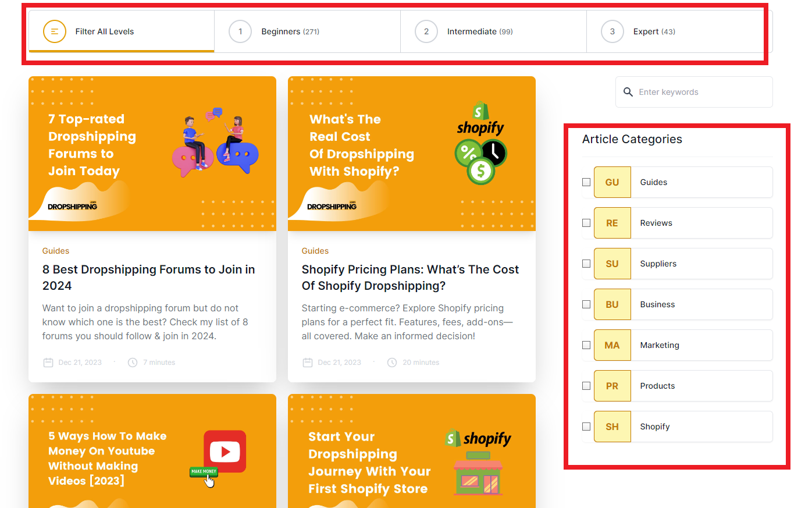Check the Shopify category checkbox
This screenshot has width=812, height=508.
coord(586,427)
